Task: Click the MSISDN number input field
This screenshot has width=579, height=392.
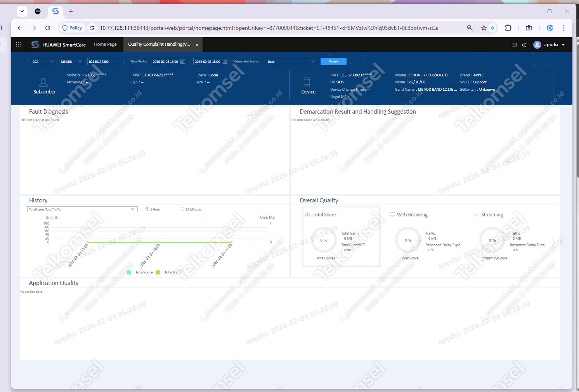Action: tap(106, 61)
